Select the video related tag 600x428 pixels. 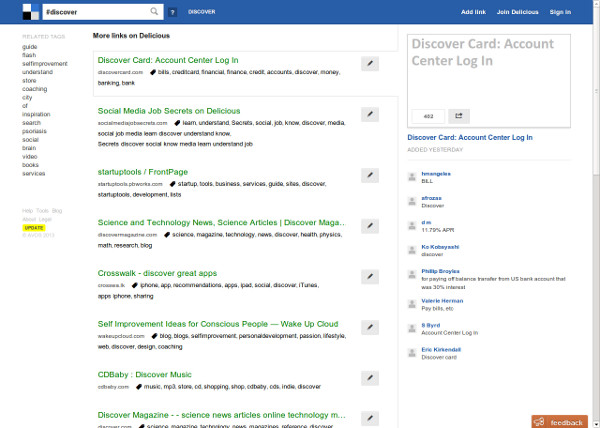(x=30, y=156)
